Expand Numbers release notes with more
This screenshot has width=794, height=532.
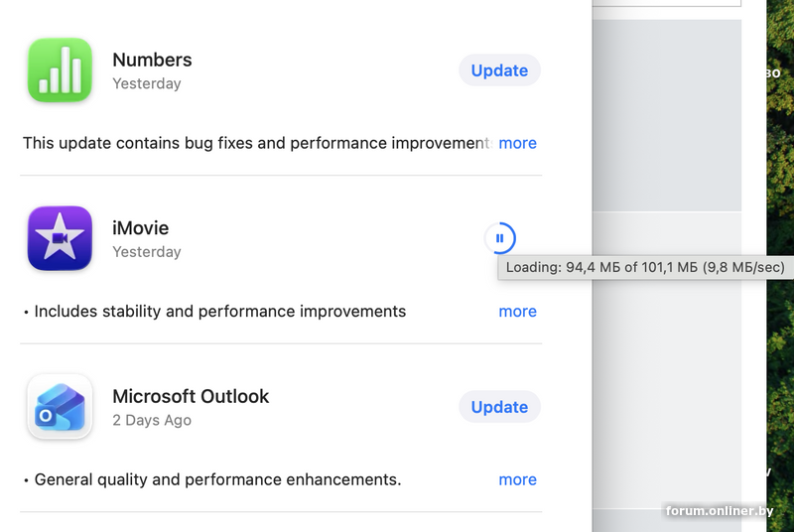click(517, 143)
